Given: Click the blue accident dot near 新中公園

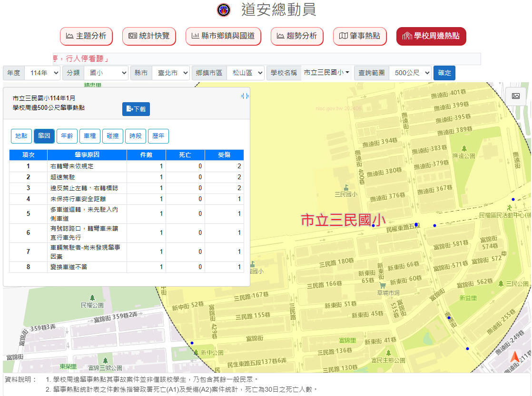Looking at the screenshot, I should click(192, 343).
